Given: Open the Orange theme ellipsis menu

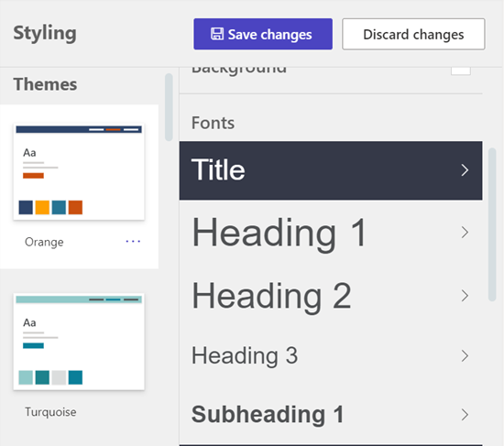Looking at the screenshot, I should 133,241.
